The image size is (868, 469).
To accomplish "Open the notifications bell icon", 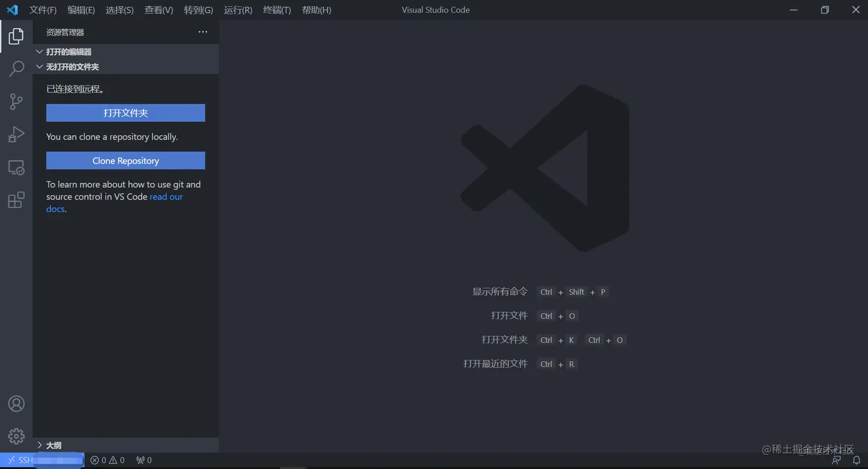I will [x=856, y=460].
